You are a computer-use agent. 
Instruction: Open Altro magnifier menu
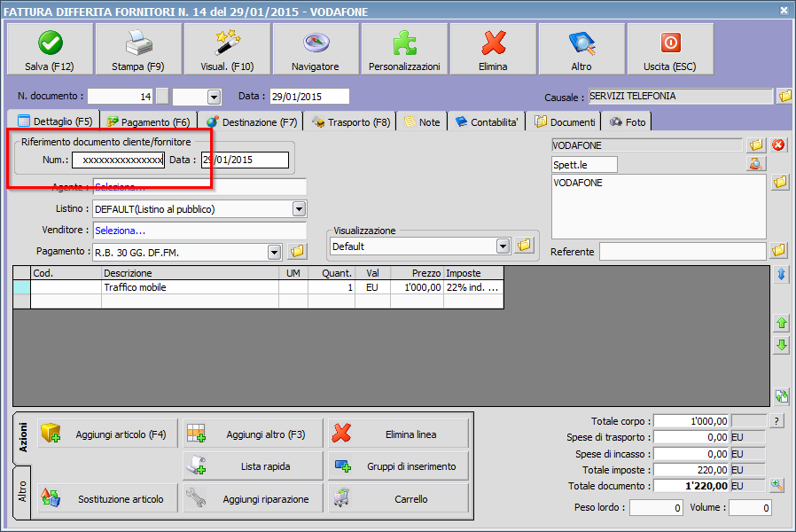pyautogui.click(x=581, y=50)
